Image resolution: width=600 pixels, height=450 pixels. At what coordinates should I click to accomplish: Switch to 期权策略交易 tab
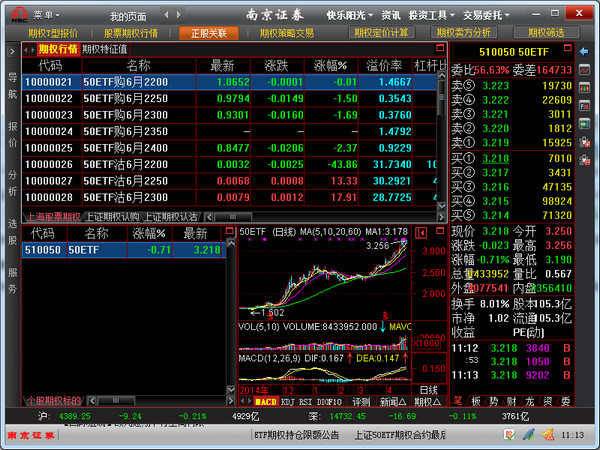(287, 33)
